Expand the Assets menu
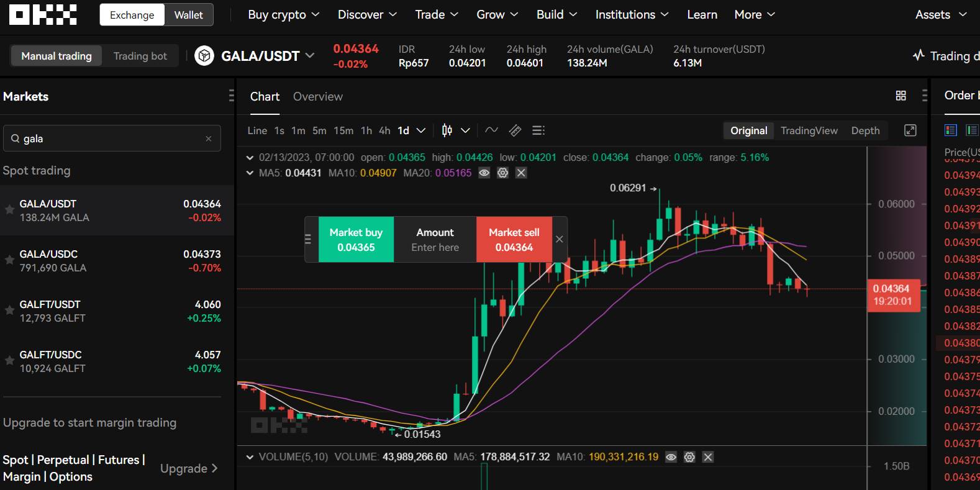 click(941, 15)
